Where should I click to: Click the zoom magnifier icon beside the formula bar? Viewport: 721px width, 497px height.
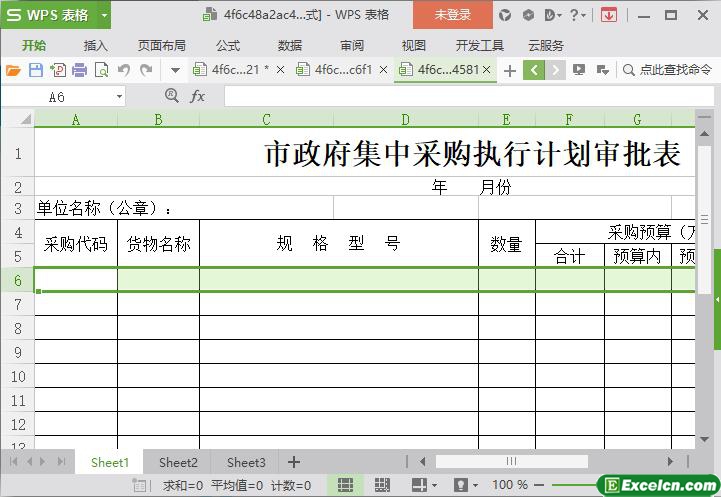click(172, 96)
